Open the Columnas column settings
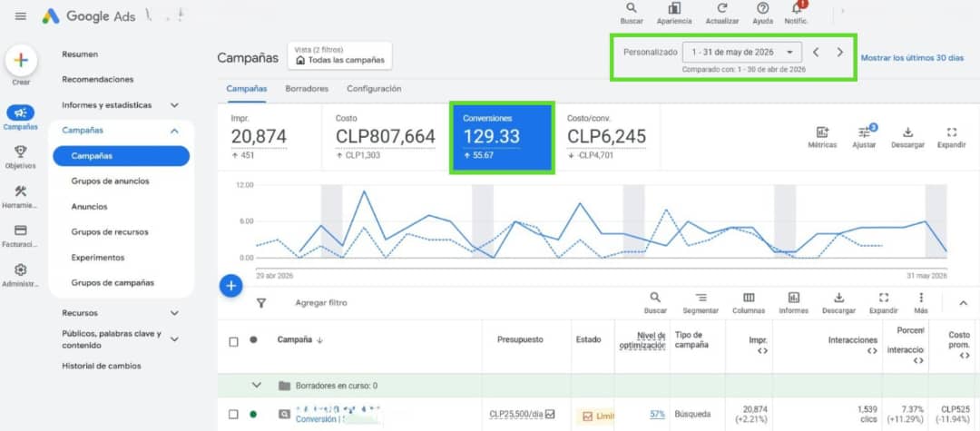Viewport: 980px width, 431px height. 748,303
